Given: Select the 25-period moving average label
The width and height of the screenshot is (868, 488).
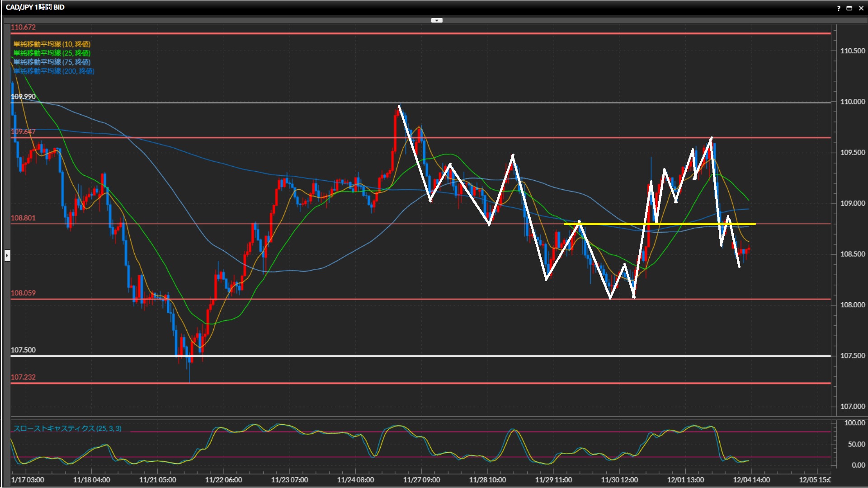Looking at the screenshot, I should point(52,53).
